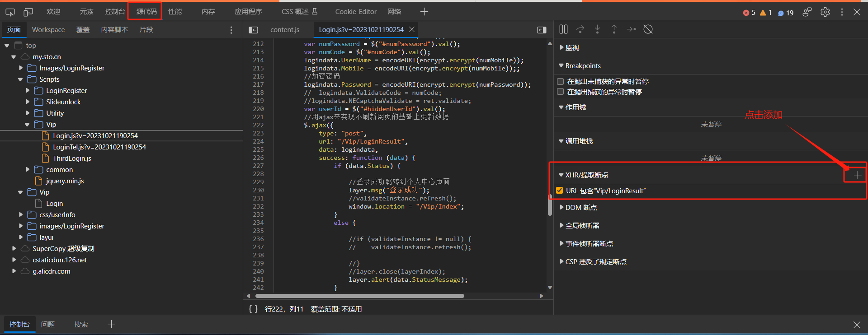868x335 pixels.
Task: Switch to the 网络 network tab
Action: tap(394, 12)
